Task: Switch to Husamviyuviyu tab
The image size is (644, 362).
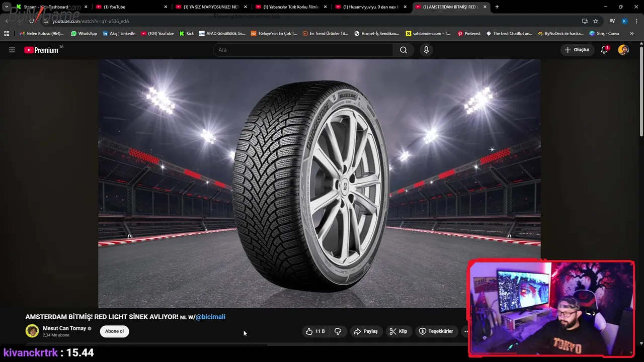Action: click(x=371, y=7)
